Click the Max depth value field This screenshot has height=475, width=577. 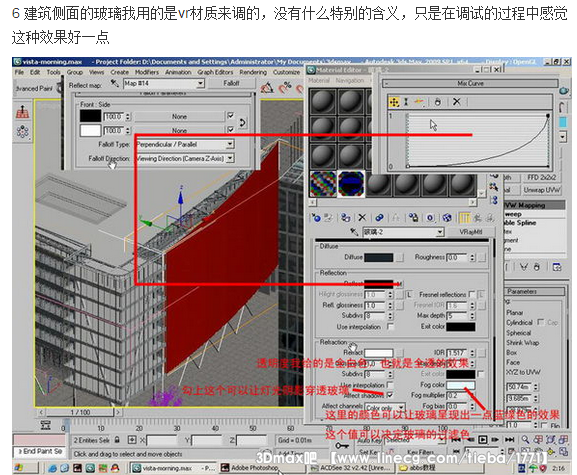[457, 316]
